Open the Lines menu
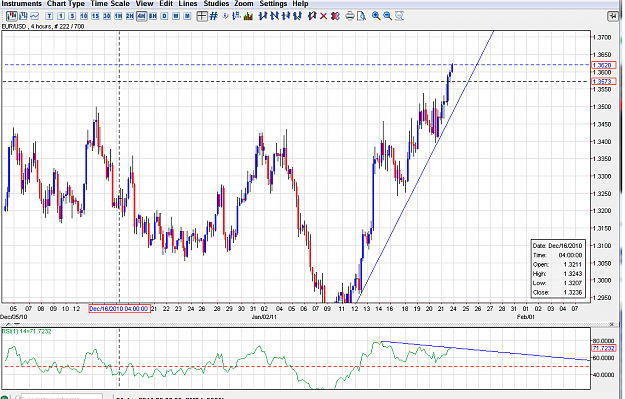 click(188, 4)
